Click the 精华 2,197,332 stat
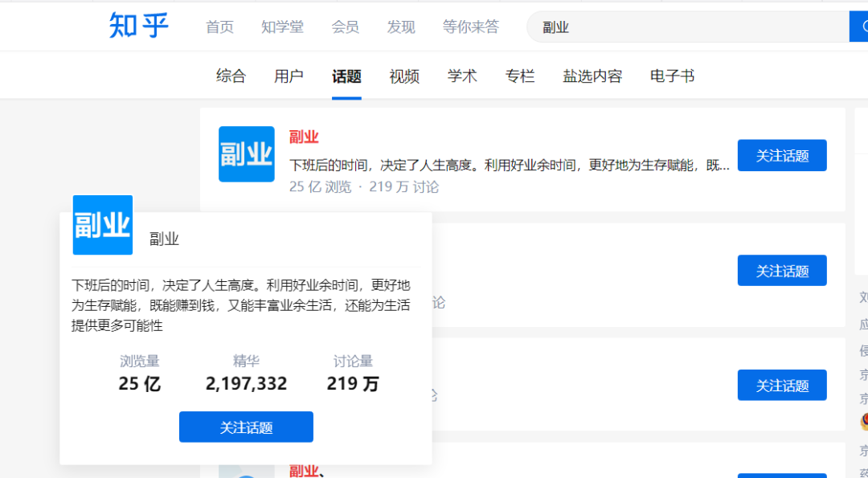 coord(247,374)
